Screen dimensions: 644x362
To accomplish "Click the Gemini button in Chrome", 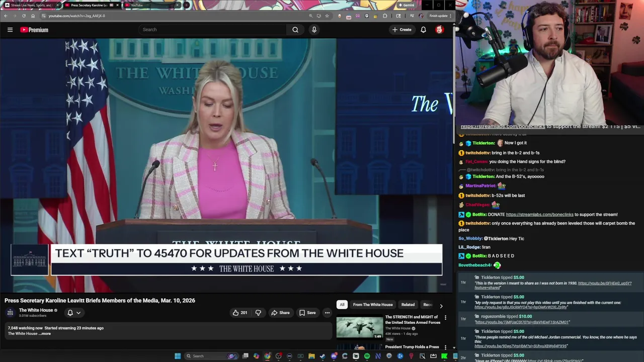I will pyautogui.click(x=406, y=5).
